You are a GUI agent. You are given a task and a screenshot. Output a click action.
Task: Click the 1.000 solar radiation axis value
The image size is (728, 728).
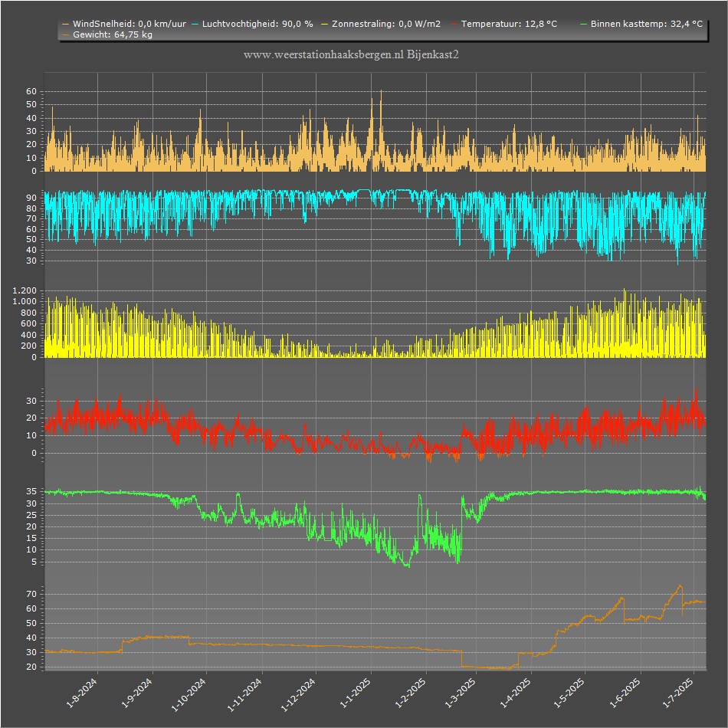(x=25, y=301)
